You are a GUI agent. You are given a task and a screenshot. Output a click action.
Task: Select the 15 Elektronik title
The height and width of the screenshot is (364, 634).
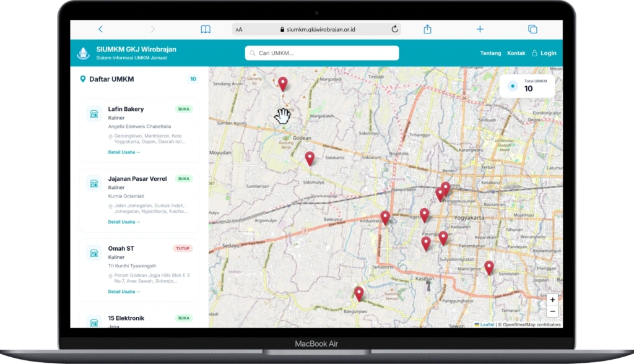(x=126, y=318)
